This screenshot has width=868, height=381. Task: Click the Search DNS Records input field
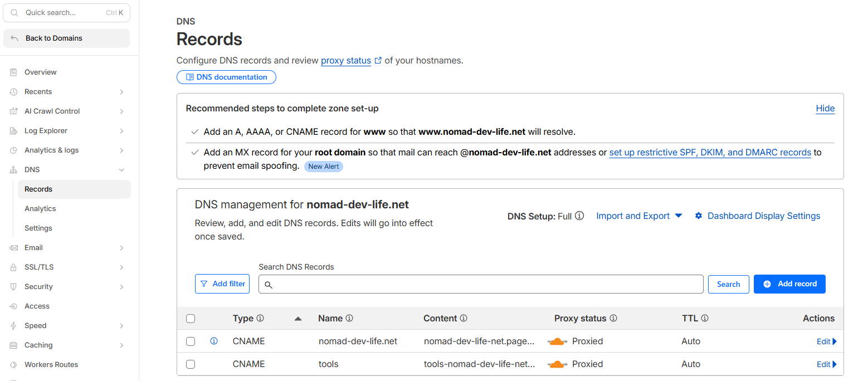pyautogui.click(x=485, y=284)
